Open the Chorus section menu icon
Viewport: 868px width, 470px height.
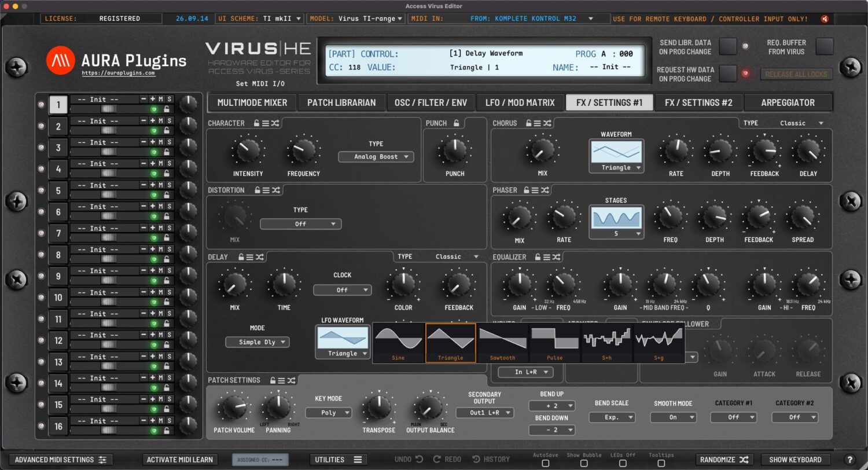pyautogui.click(x=537, y=123)
